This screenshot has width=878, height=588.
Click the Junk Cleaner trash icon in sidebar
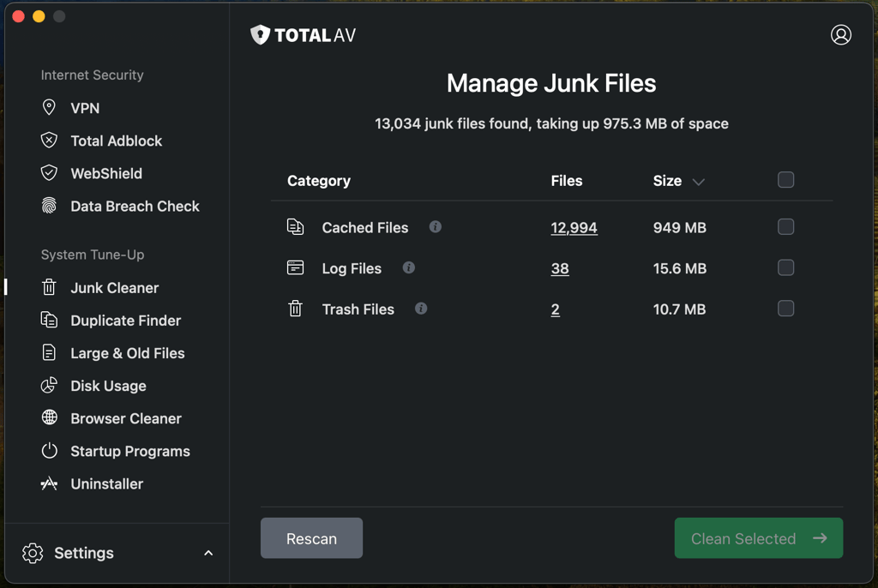[x=49, y=287]
